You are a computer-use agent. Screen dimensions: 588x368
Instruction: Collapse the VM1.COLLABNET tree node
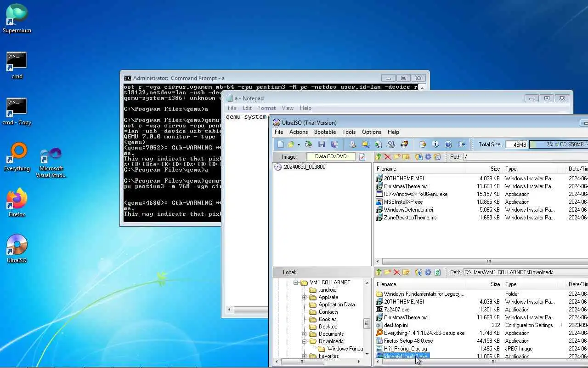tap(296, 282)
